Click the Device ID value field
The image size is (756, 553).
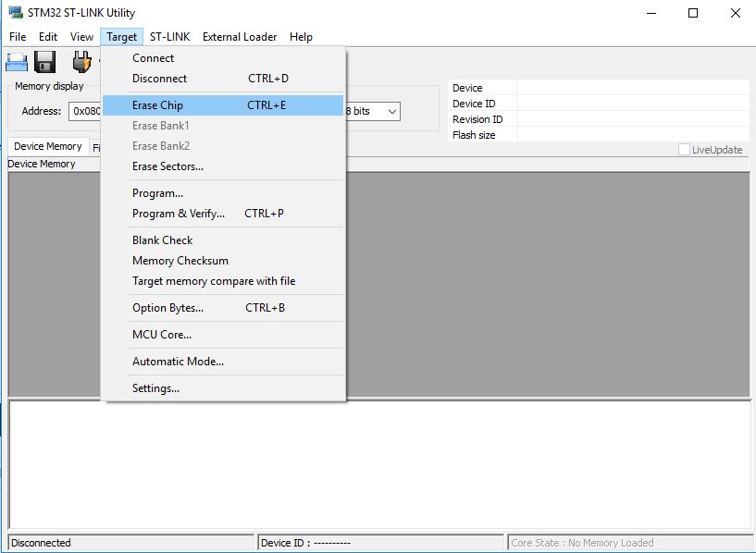[x=633, y=104]
